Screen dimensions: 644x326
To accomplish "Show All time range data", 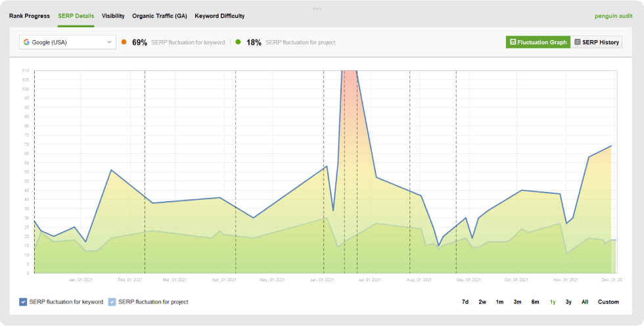I will click(x=585, y=302).
